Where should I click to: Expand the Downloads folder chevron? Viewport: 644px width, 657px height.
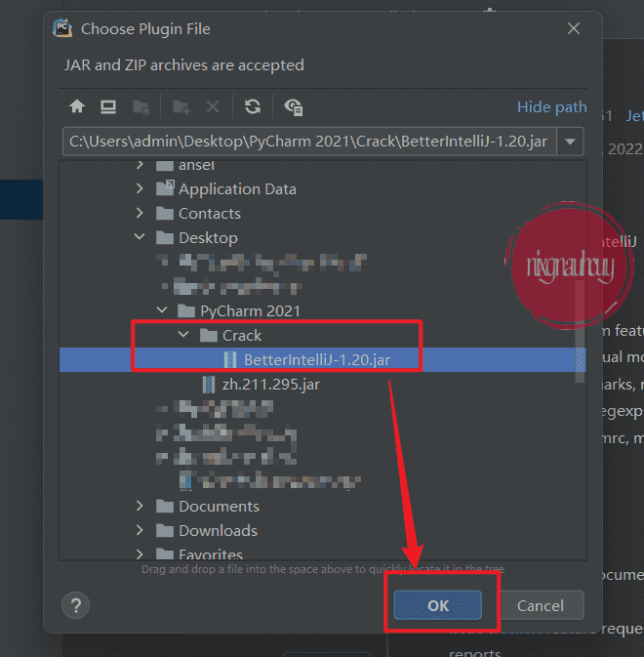[x=140, y=530]
